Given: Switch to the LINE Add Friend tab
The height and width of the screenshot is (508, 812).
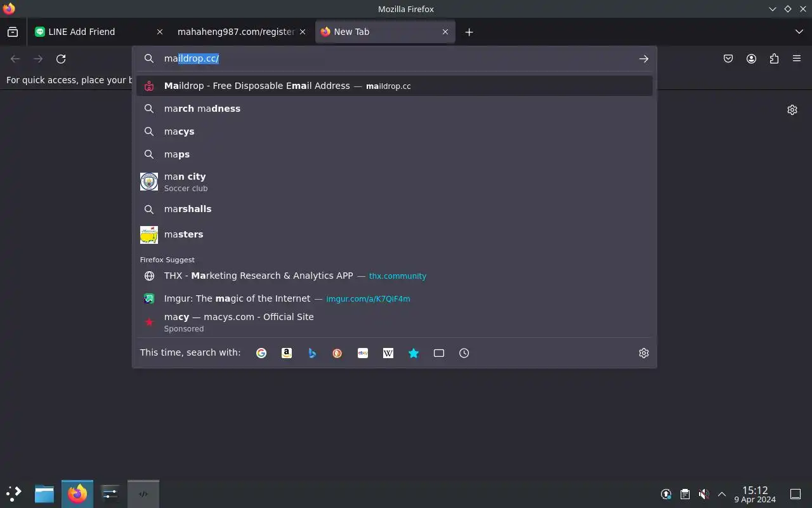Looking at the screenshot, I should click(x=99, y=32).
